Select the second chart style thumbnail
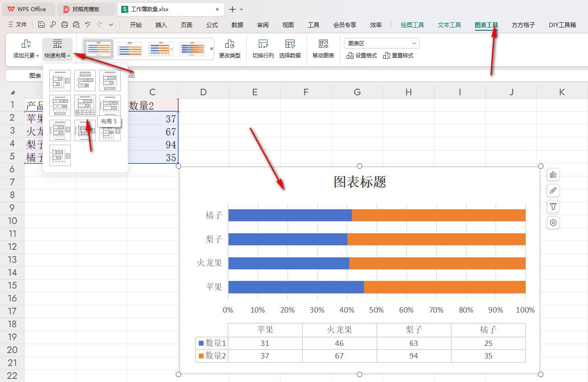 pyautogui.click(x=130, y=49)
